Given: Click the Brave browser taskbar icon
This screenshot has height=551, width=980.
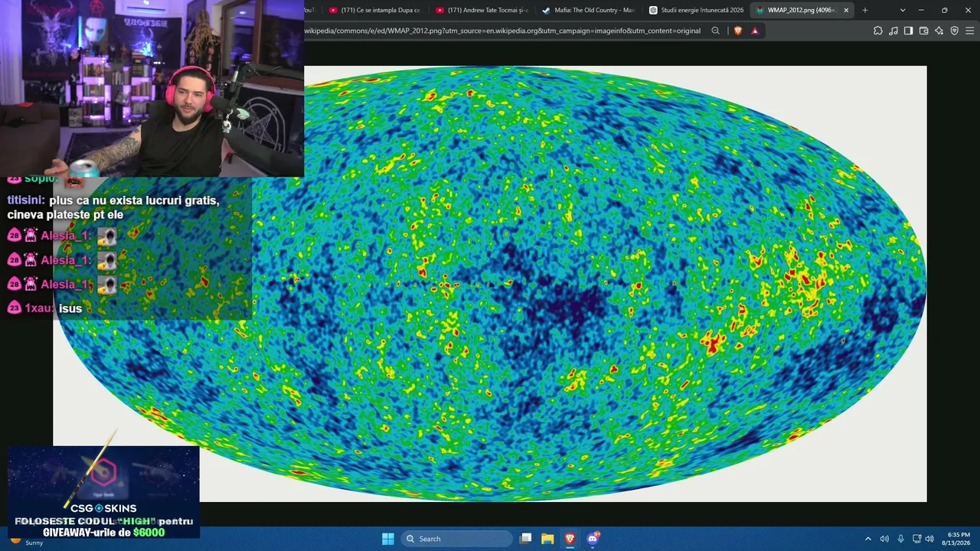Looking at the screenshot, I should 570,539.
